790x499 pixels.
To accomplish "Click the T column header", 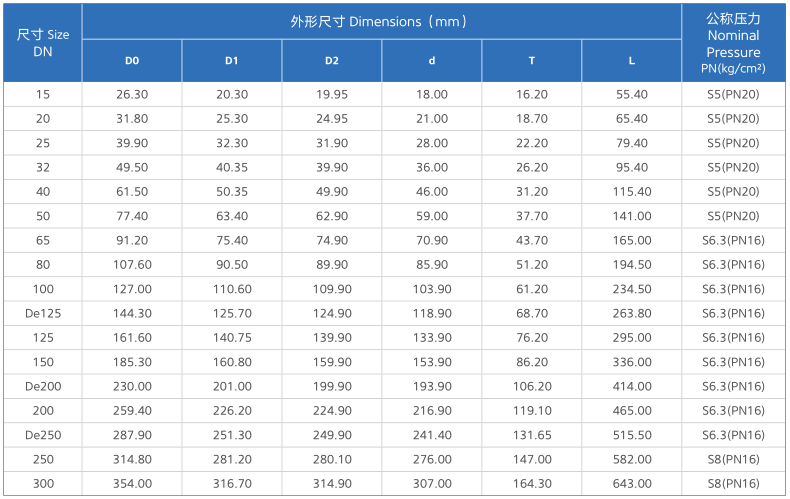I will pyautogui.click(x=532, y=61).
